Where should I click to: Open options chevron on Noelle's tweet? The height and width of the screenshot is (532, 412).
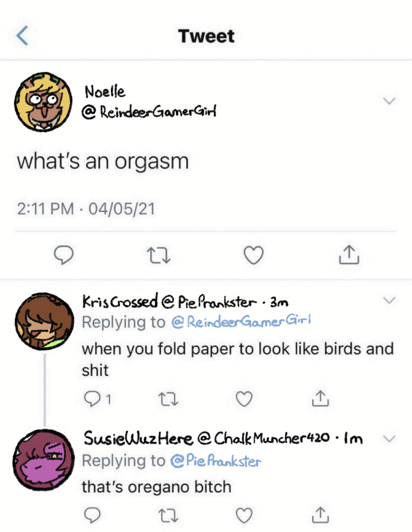(x=389, y=101)
